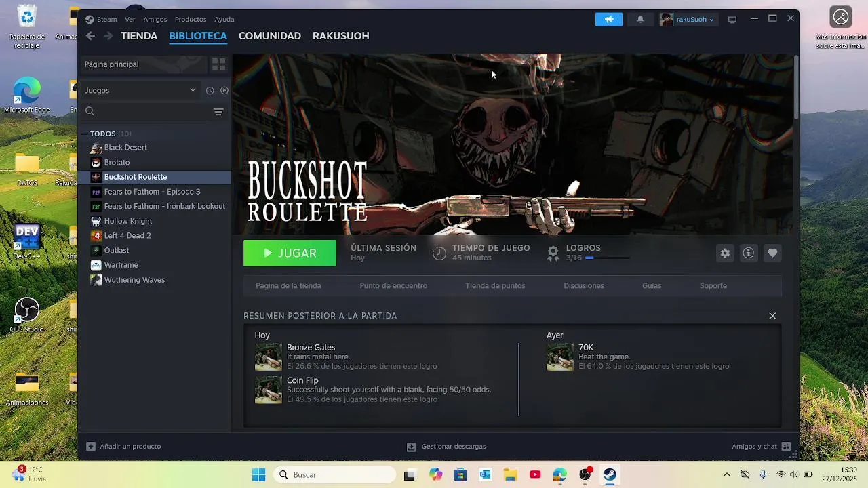
Task: Select Wuthering Waves in game list
Action: pyautogui.click(x=155, y=280)
